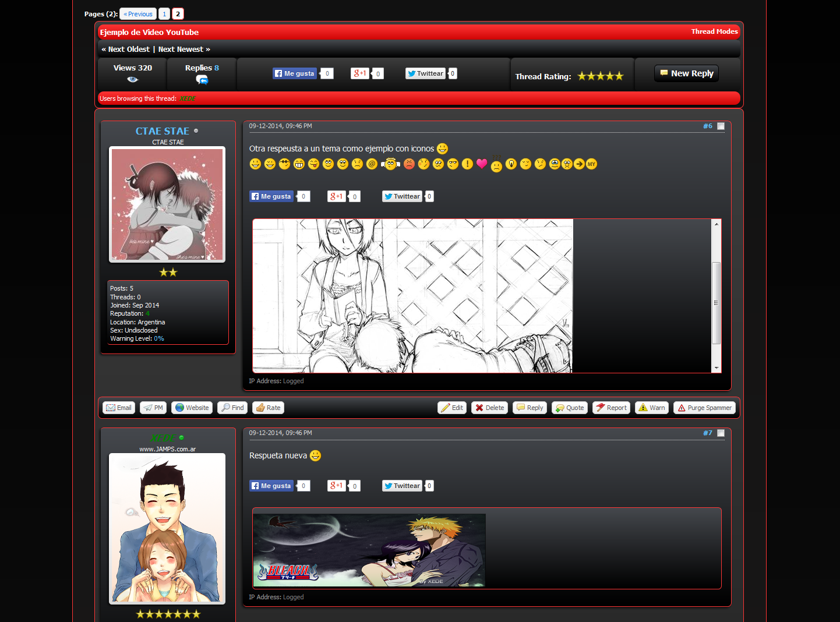Tweet the thread with top Twittear button
This screenshot has width=840, height=622.
425,73
